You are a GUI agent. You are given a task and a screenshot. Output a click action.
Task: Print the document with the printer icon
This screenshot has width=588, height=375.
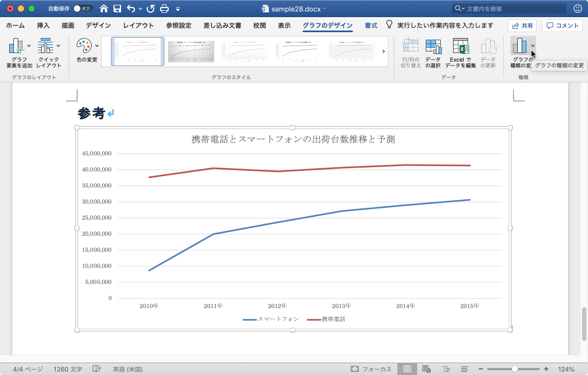(x=164, y=9)
